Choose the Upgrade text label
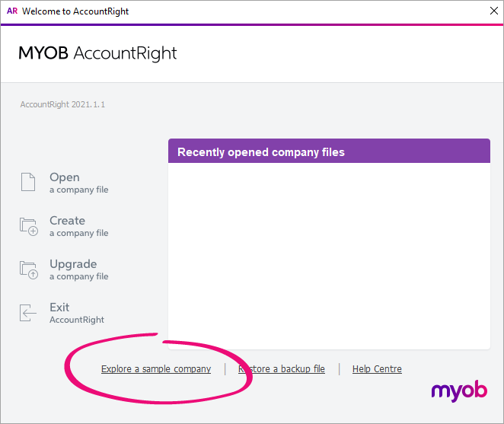This screenshot has height=424, width=504. (x=73, y=264)
